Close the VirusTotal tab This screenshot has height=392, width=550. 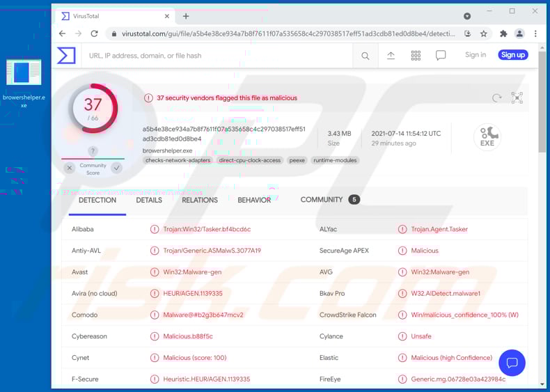coord(167,16)
